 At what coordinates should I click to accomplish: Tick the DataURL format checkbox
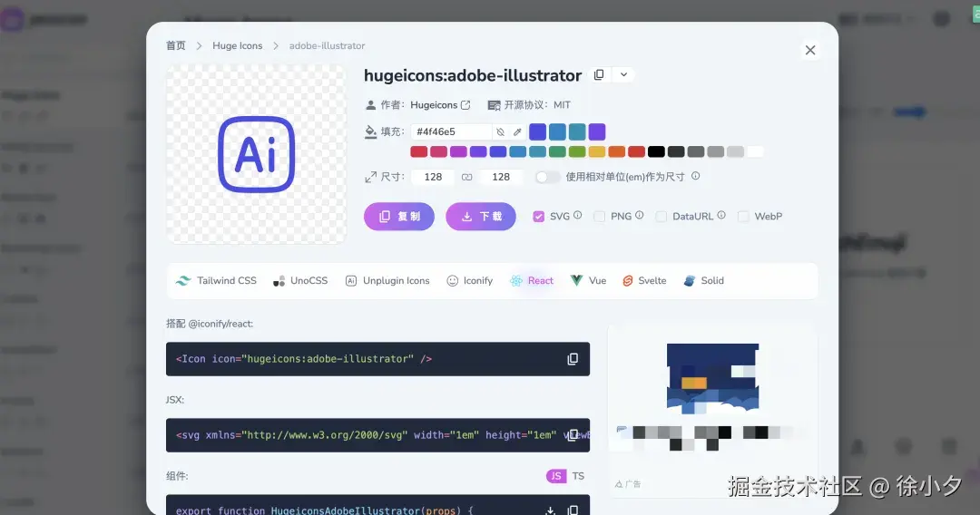[661, 217]
